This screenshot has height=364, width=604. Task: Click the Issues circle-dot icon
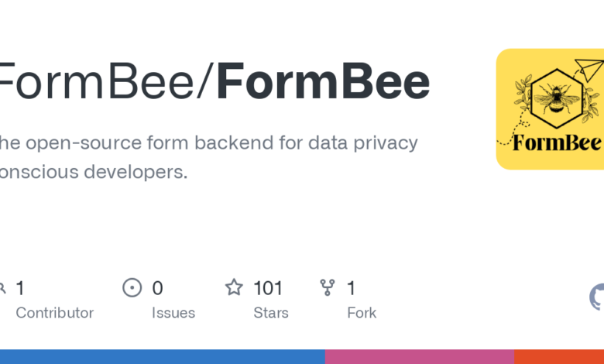tap(132, 288)
